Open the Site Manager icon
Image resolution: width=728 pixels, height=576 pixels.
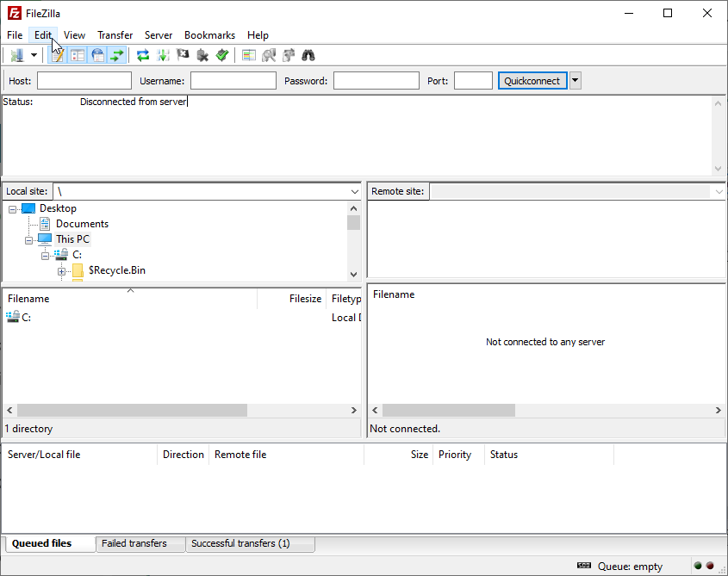tap(17, 55)
